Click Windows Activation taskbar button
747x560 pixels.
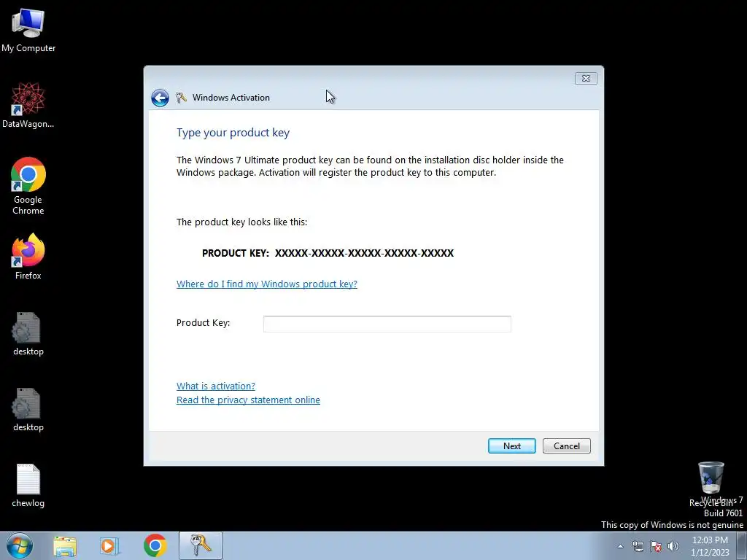coord(201,545)
